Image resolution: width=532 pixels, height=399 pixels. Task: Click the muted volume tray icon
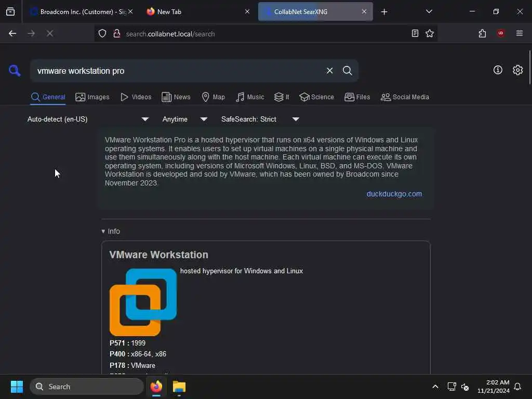coord(465,387)
